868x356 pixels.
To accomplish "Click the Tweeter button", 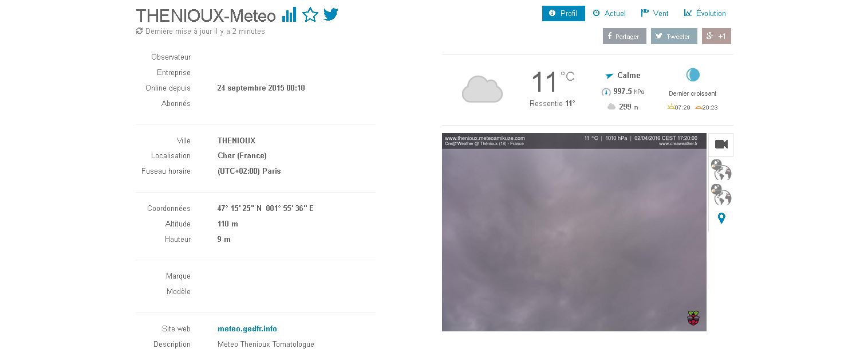I will 674,36.
